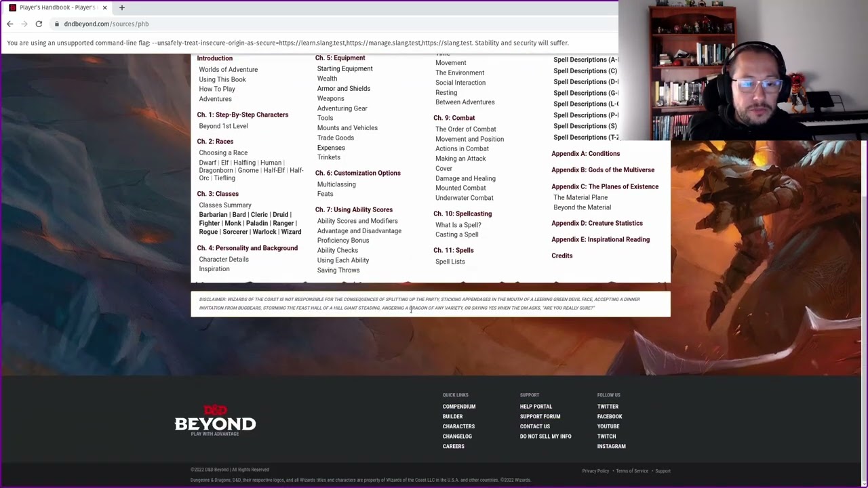Select the Tiefling race link
Viewport: 868px width, 488px height.
[224, 178]
